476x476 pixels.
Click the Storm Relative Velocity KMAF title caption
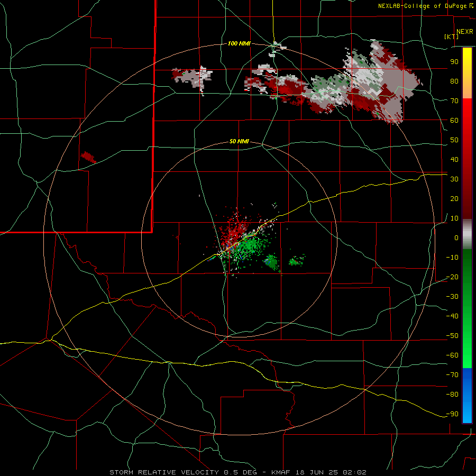[x=238, y=472]
